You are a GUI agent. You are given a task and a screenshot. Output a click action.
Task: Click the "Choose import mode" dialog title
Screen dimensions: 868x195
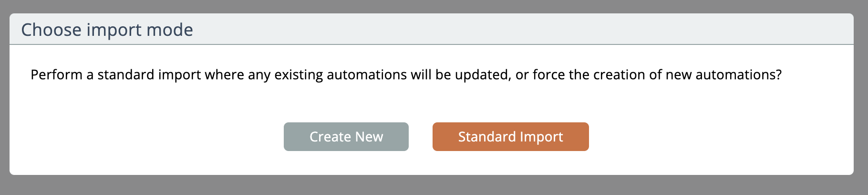107,30
